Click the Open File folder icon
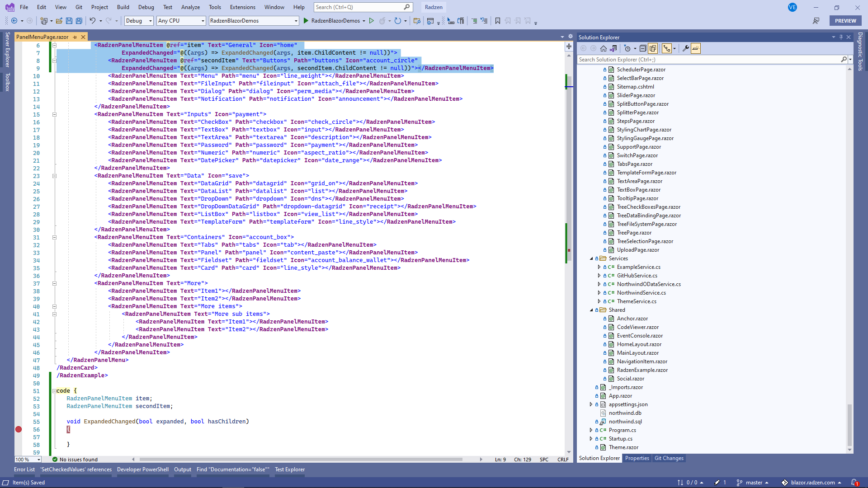Screen dimensions: 868x488 point(59,21)
